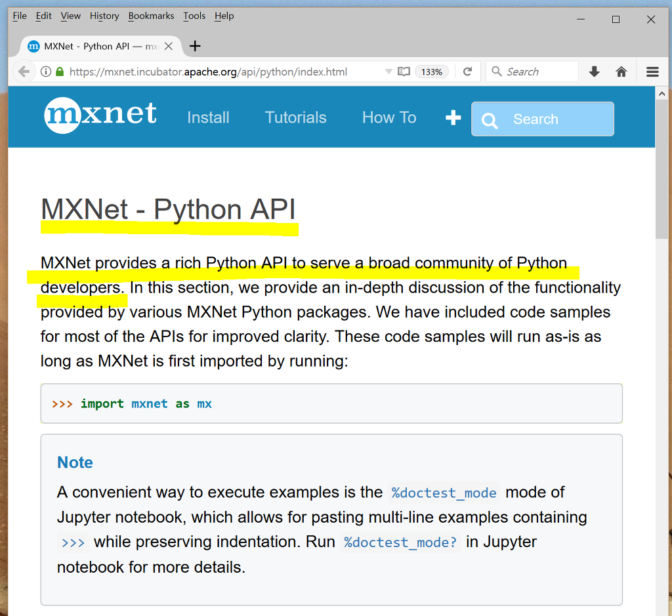
Task: Open the Help menu
Action: click(x=224, y=16)
